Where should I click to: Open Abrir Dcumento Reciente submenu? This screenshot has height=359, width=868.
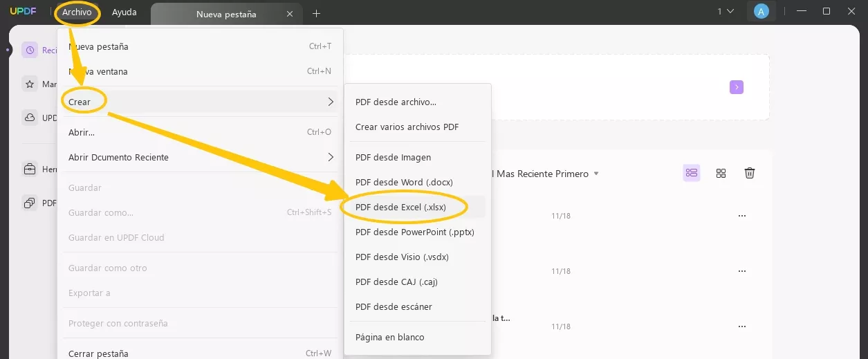click(x=201, y=157)
